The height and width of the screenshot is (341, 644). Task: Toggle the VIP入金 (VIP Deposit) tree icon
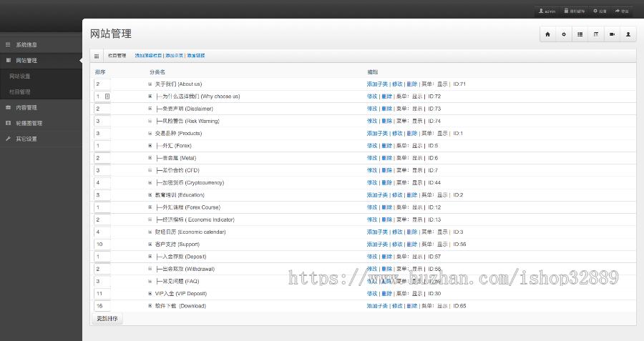(x=150, y=293)
